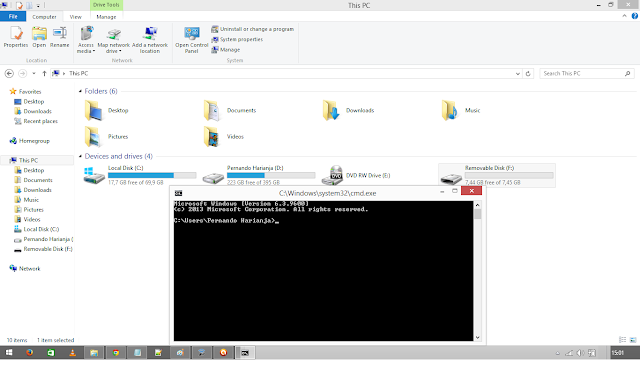The image size is (640, 367).
Task: Select the Videos folder in Folders group
Action: click(224, 137)
